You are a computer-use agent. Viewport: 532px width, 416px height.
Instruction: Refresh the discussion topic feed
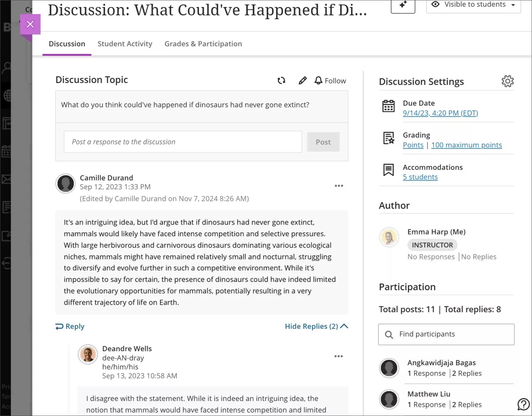click(281, 81)
